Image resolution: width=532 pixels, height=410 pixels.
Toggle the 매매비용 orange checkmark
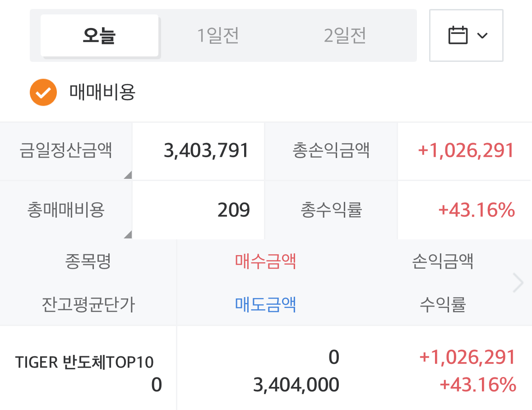[43, 92]
